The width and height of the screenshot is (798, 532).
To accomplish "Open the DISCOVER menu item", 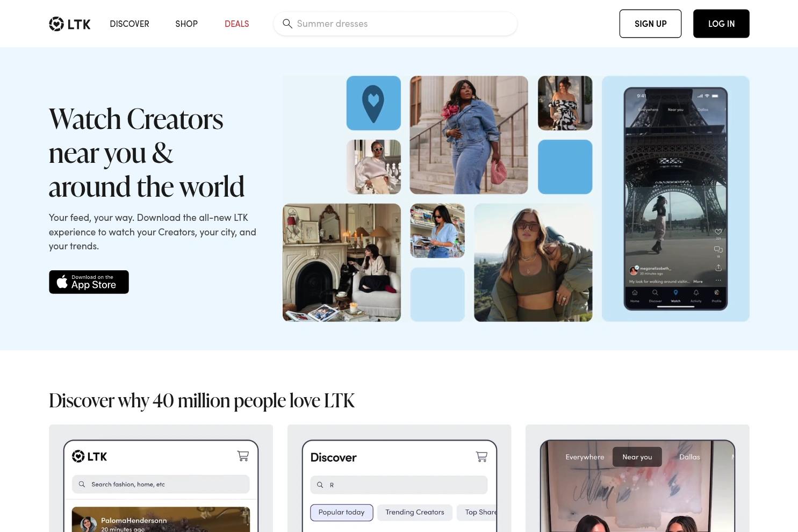I will (130, 24).
